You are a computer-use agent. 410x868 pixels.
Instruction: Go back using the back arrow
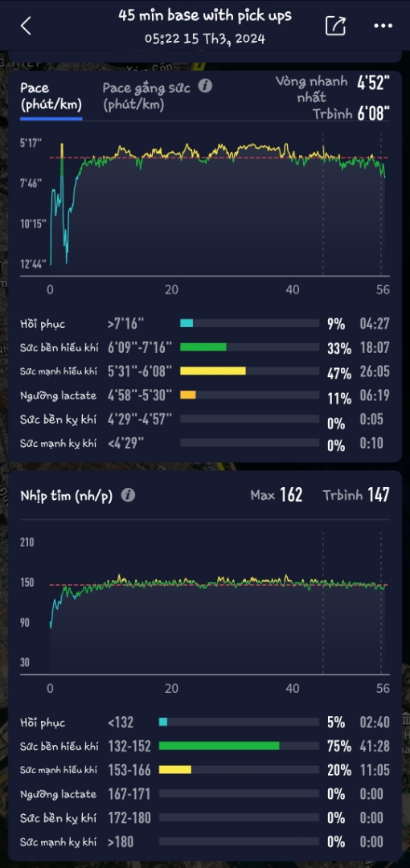click(26, 26)
